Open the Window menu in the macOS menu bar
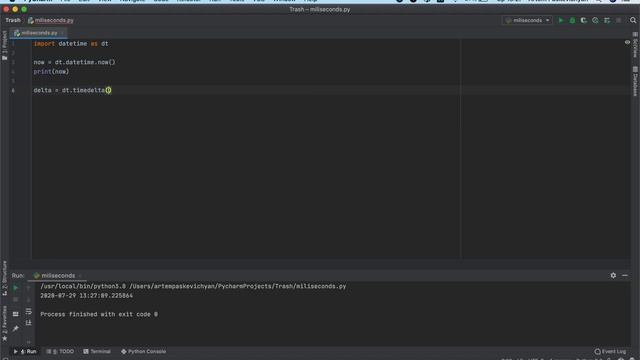This screenshot has width=640, height=360. pyautogui.click(x=284, y=1)
